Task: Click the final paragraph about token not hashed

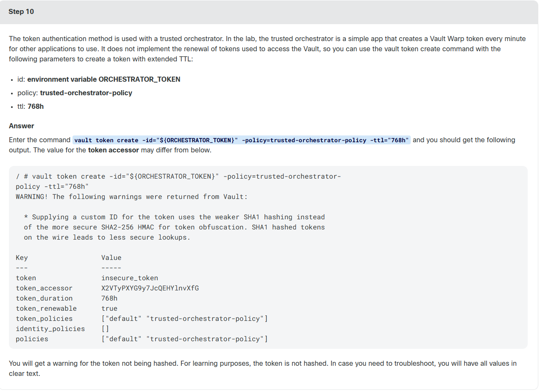Action: click(263, 369)
